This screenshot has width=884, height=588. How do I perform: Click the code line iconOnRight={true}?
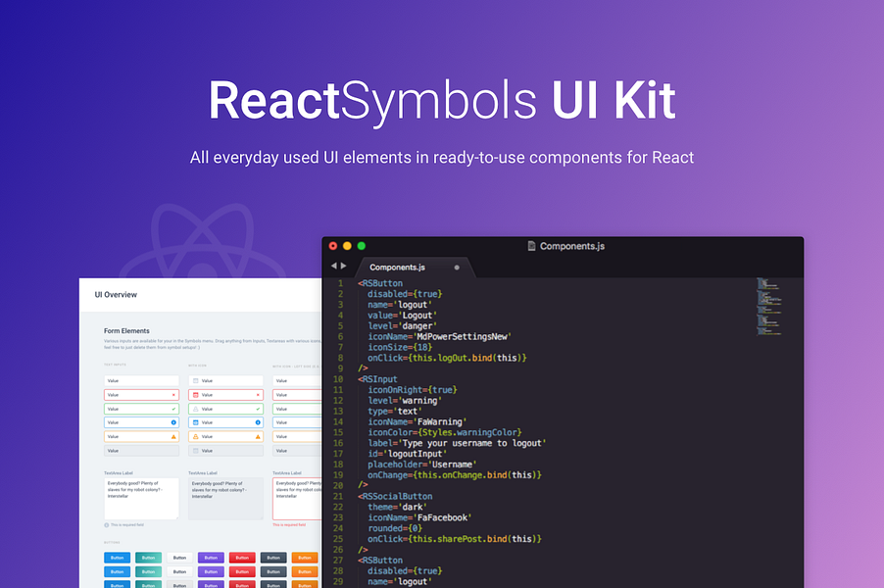tap(413, 390)
